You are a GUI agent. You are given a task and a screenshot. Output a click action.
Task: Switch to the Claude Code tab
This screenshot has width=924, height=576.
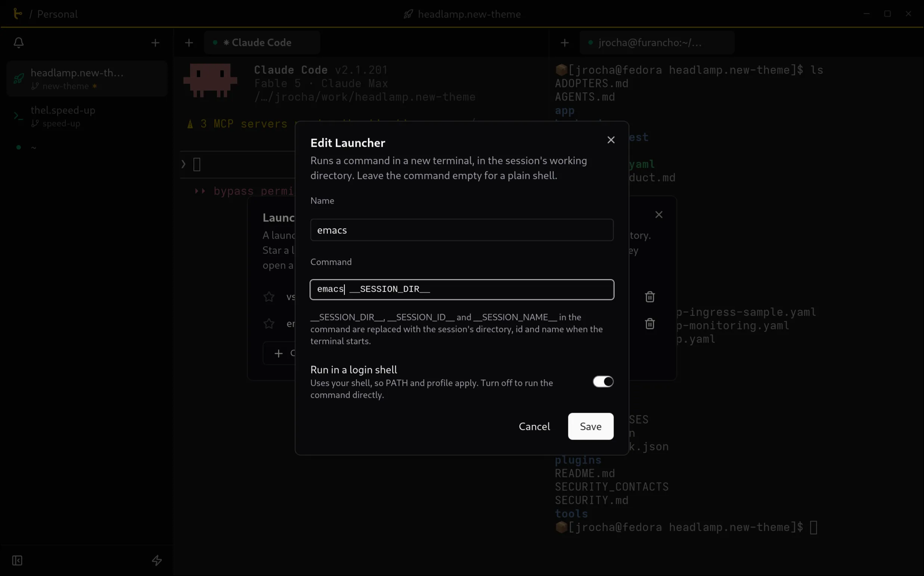[262, 43]
